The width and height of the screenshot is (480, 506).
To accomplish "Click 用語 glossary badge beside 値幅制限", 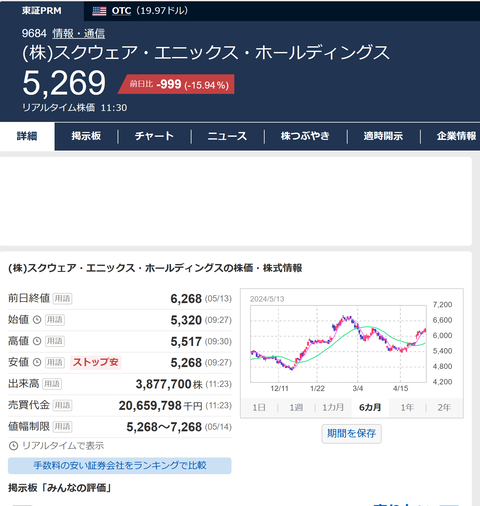I will click(x=62, y=426).
